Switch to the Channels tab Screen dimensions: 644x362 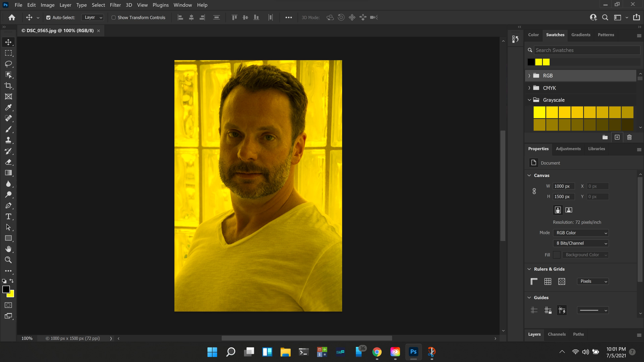[x=556, y=334]
